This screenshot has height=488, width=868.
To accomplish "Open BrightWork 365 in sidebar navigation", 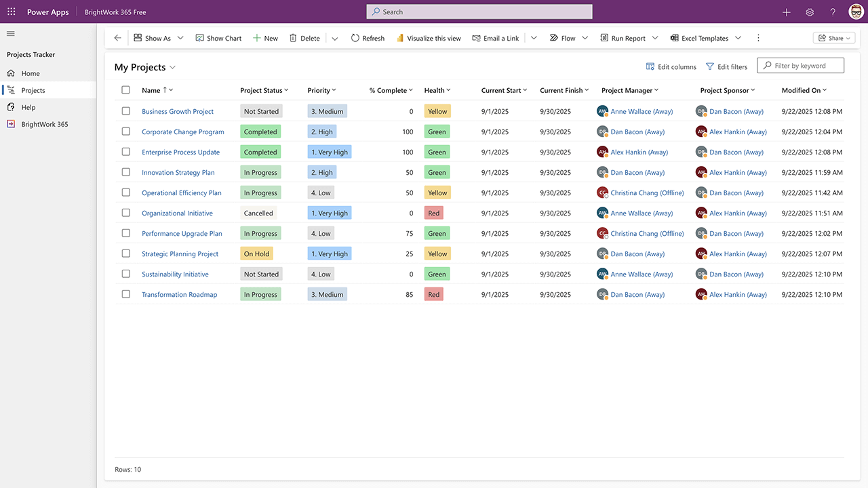I will [x=44, y=124].
